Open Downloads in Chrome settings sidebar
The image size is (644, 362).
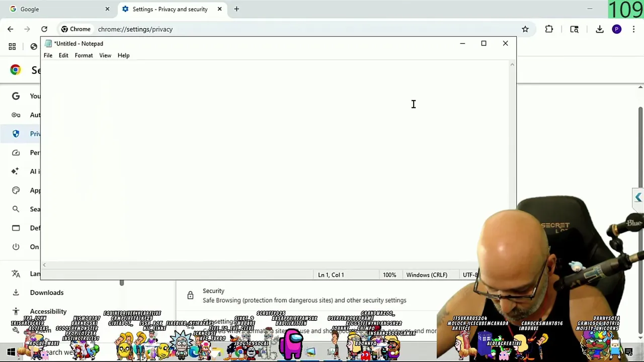point(46,293)
